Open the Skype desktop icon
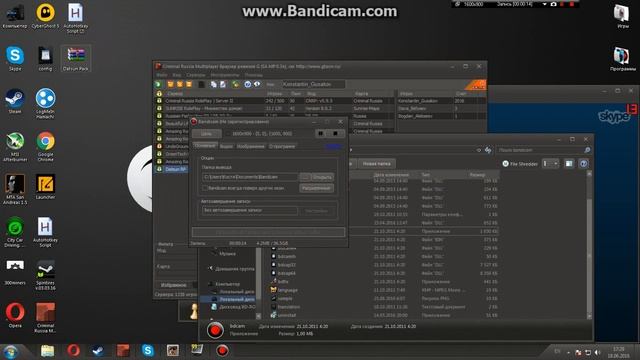This screenshot has width=640, height=360. 15,59
